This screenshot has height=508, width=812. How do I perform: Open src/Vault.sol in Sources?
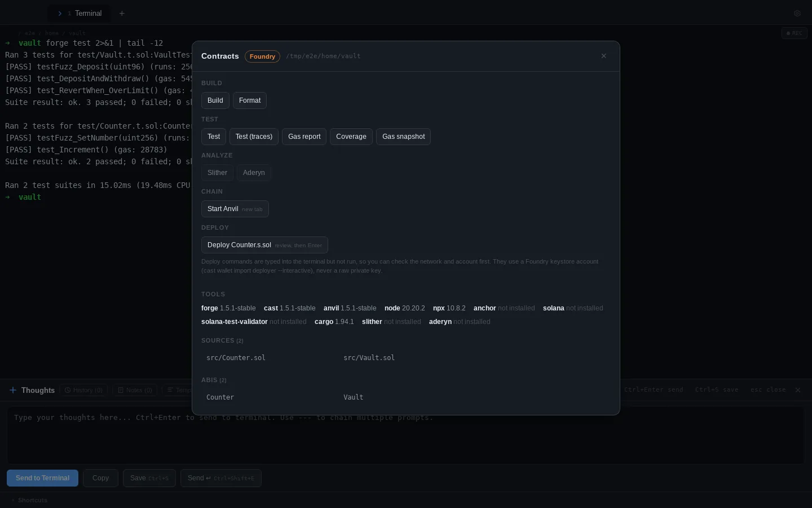[x=369, y=358]
